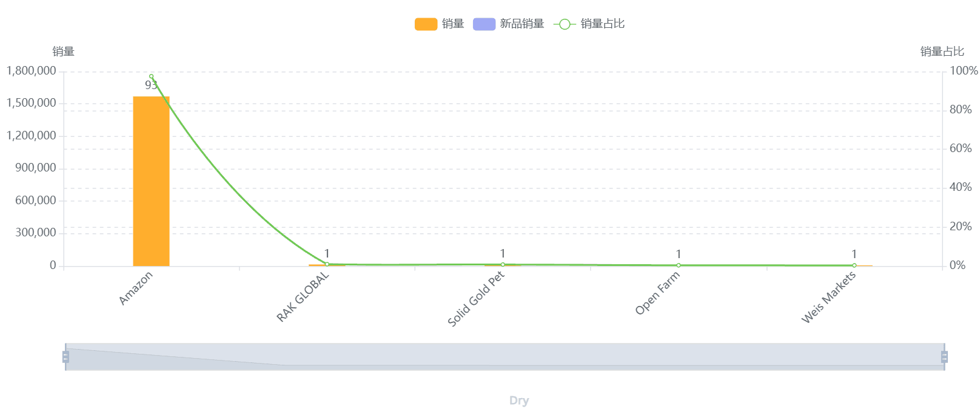This screenshot has width=980, height=409.
Task: Click the Dry label below the chart
Action: click(x=519, y=401)
